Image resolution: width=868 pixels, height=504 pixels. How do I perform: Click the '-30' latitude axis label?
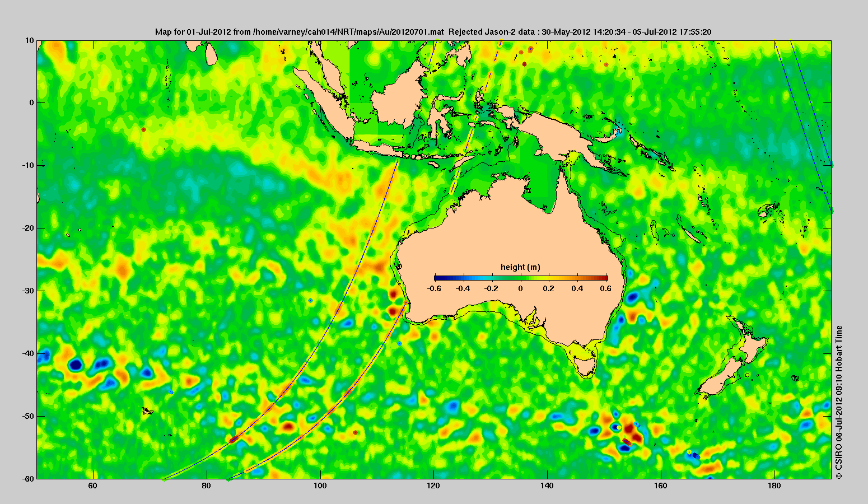[x=28, y=291]
